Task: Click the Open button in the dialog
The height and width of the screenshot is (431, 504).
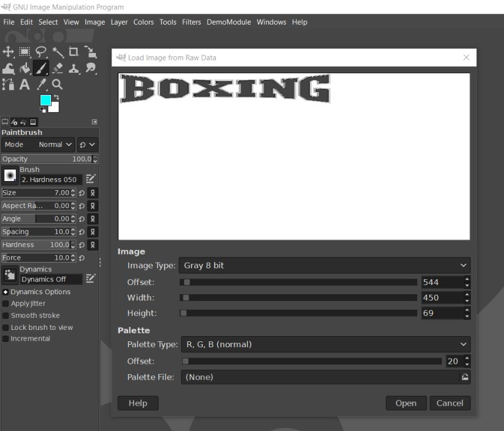Action: [406, 403]
